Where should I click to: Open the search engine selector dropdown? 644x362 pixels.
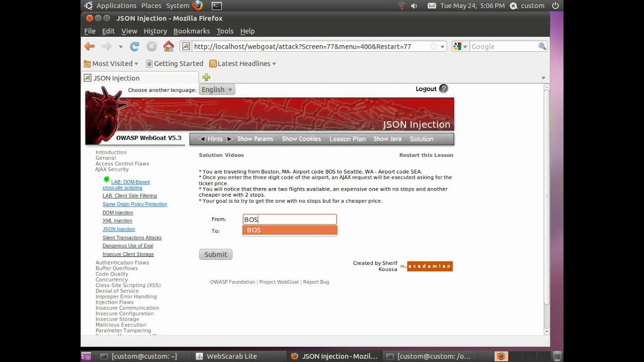tap(460, 46)
